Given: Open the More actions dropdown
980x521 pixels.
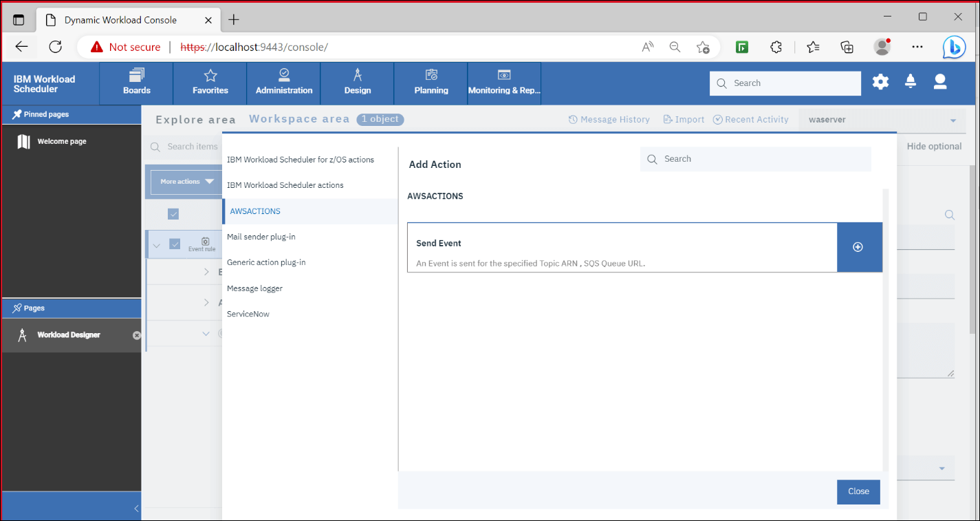Looking at the screenshot, I should point(186,182).
